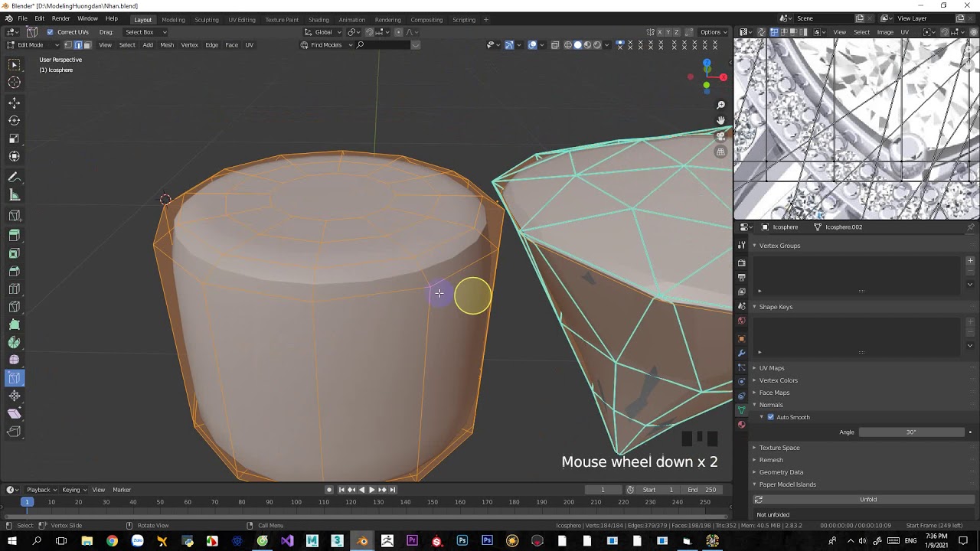The height and width of the screenshot is (551, 980).
Task: Adjust the Auto Smooth Angle slider
Action: (911, 432)
